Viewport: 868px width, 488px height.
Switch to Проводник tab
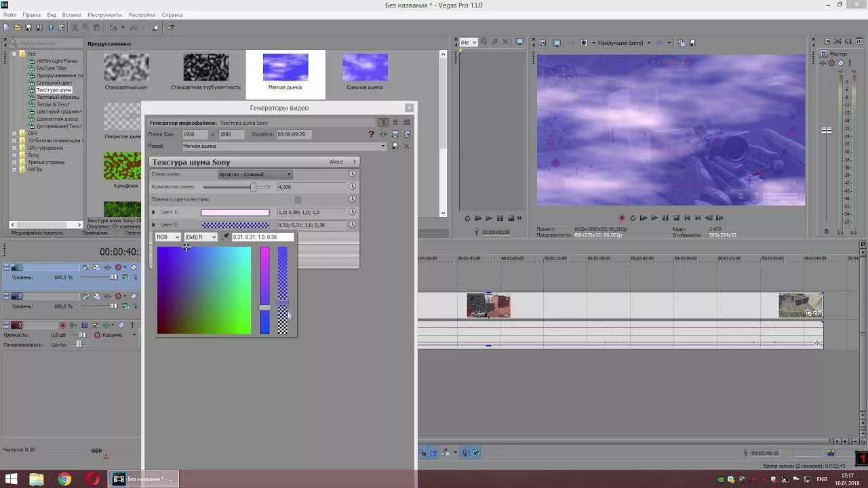click(x=95, y=232)
